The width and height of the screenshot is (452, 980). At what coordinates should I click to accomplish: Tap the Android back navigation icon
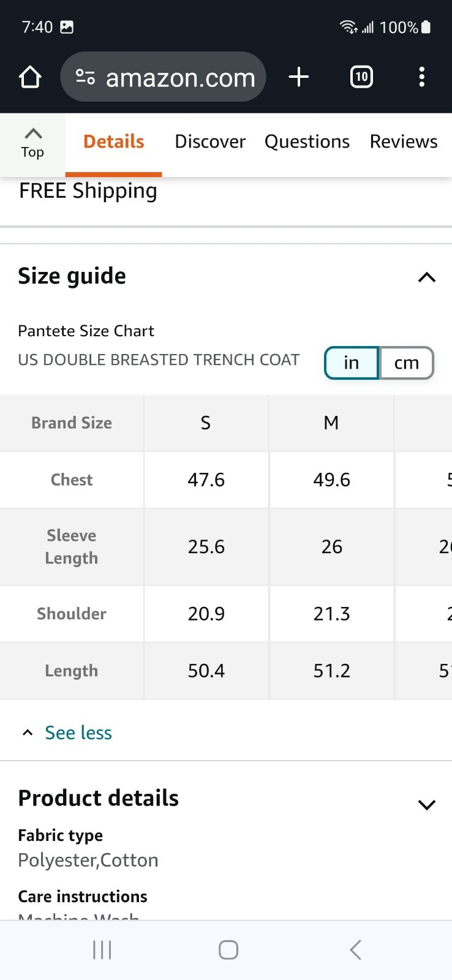[355, 950]
